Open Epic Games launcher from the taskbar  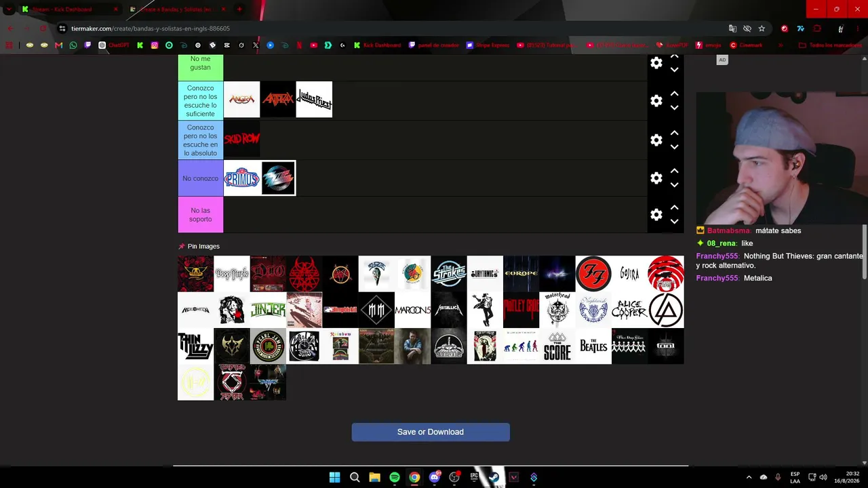click(x=474, y=477)
